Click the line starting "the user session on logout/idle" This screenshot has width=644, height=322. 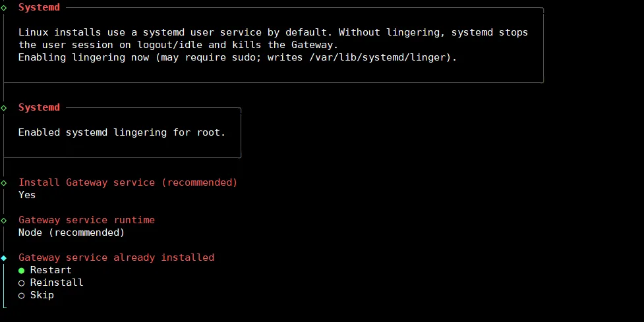tap(178, 45)
